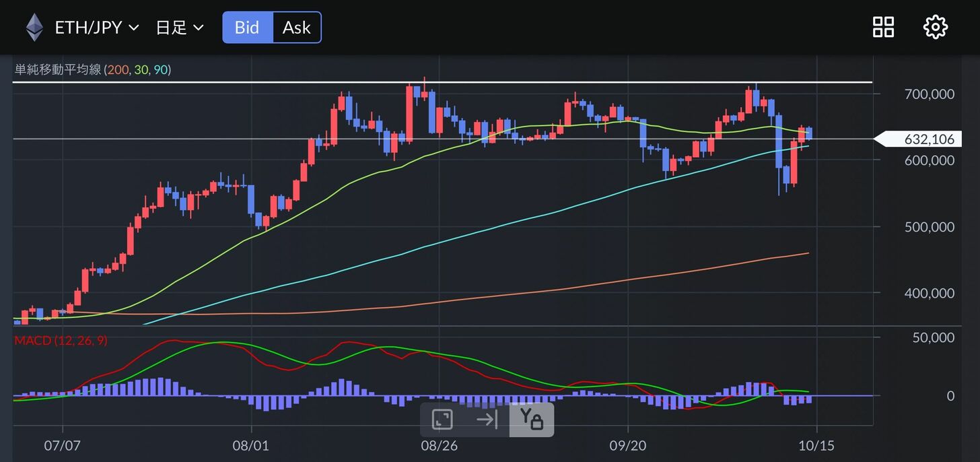Open chart settings gear

pos(935,28)
